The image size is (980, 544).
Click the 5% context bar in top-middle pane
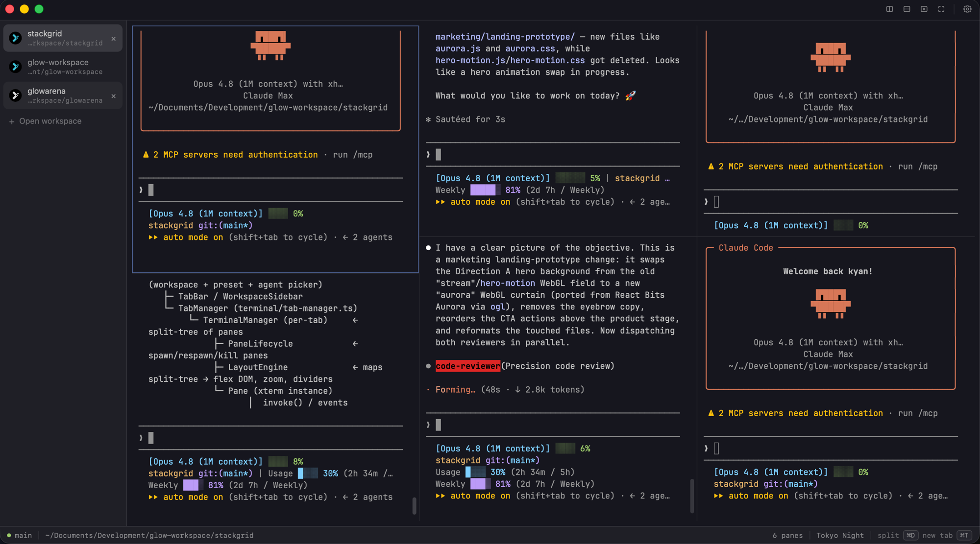point(570,178)
